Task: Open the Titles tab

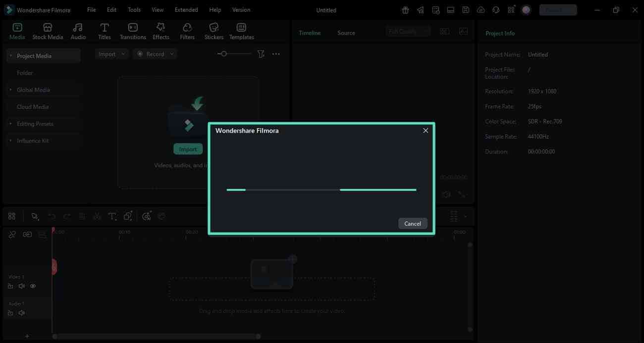Action: [104, 31]
